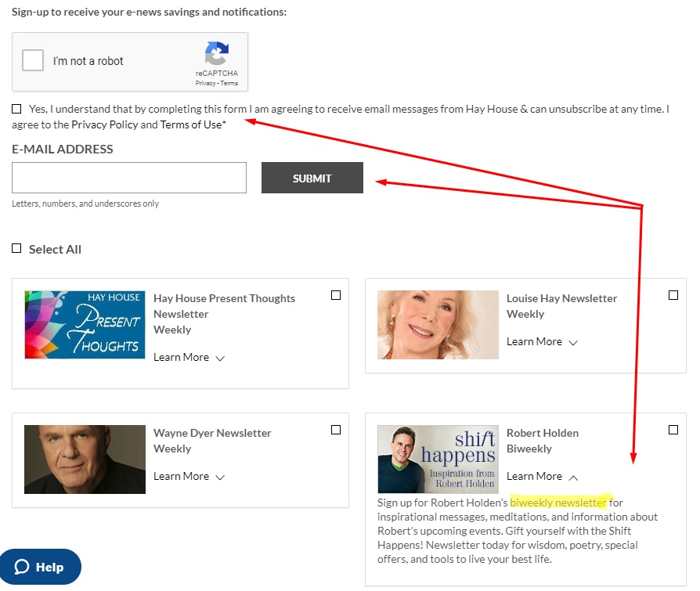The width and height of the screenshot is (700, 591).
Task: Collapse Learn More under Robert Holden
Action: point(542,477)
